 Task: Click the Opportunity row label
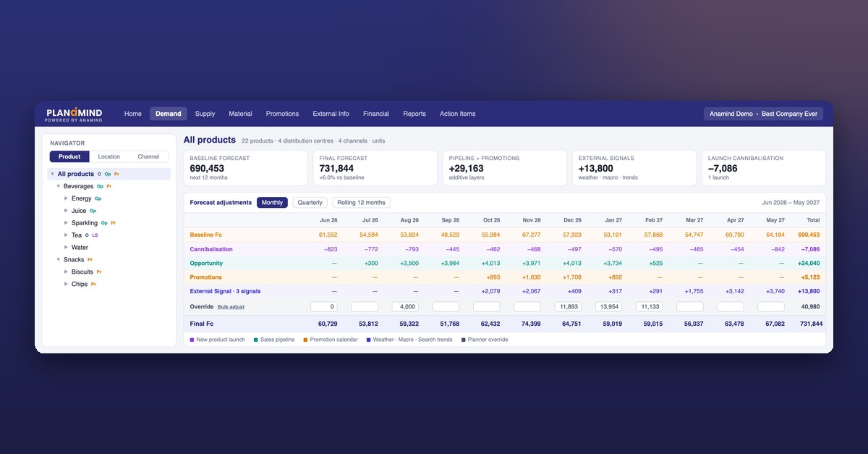point(206,264)
